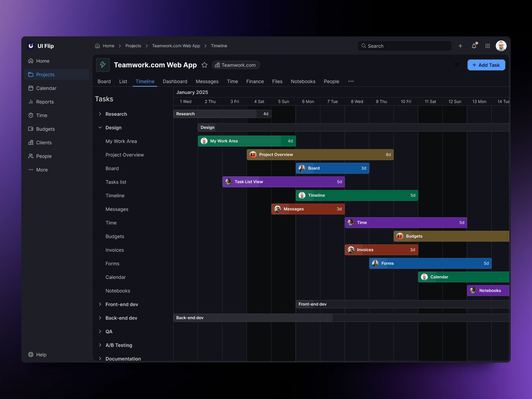Switch to the Board tab

(x=104, y=81)
